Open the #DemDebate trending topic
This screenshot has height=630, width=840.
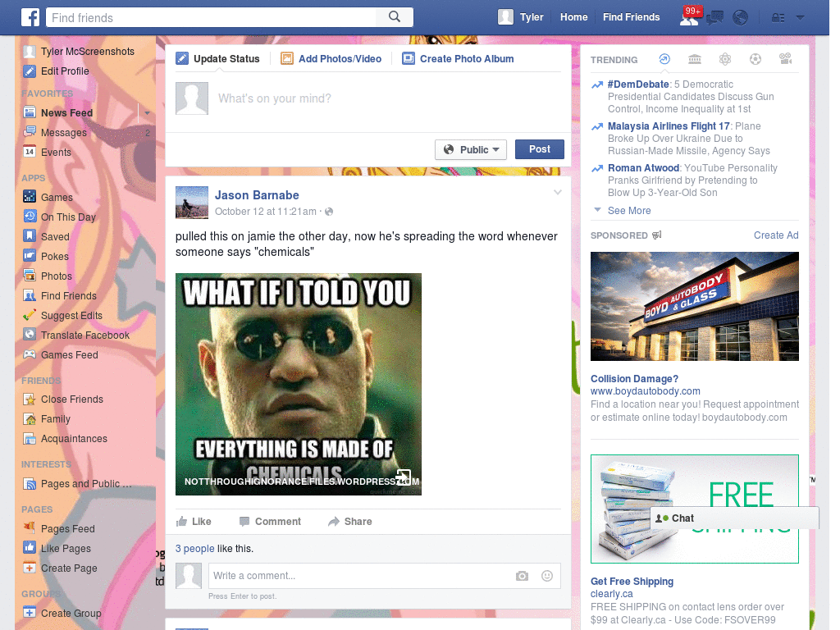(638, 84)
